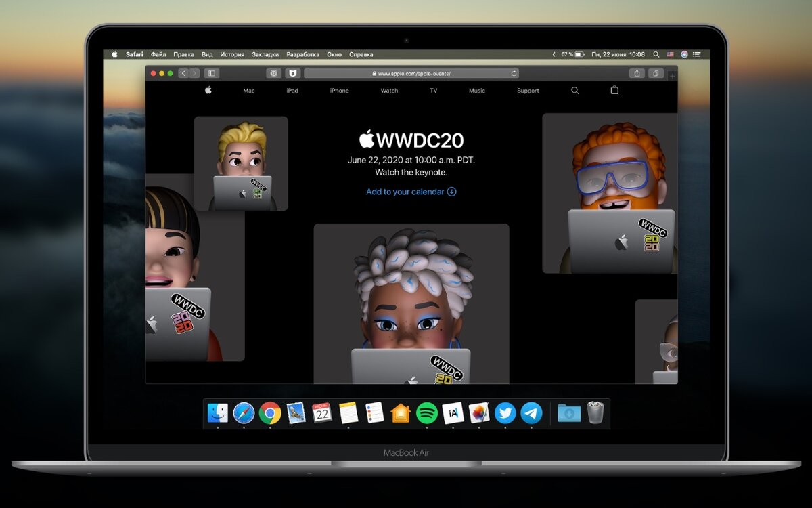Go to Support in Apple site navigation
Screen dimensions: 812x508
pos(528,91)
